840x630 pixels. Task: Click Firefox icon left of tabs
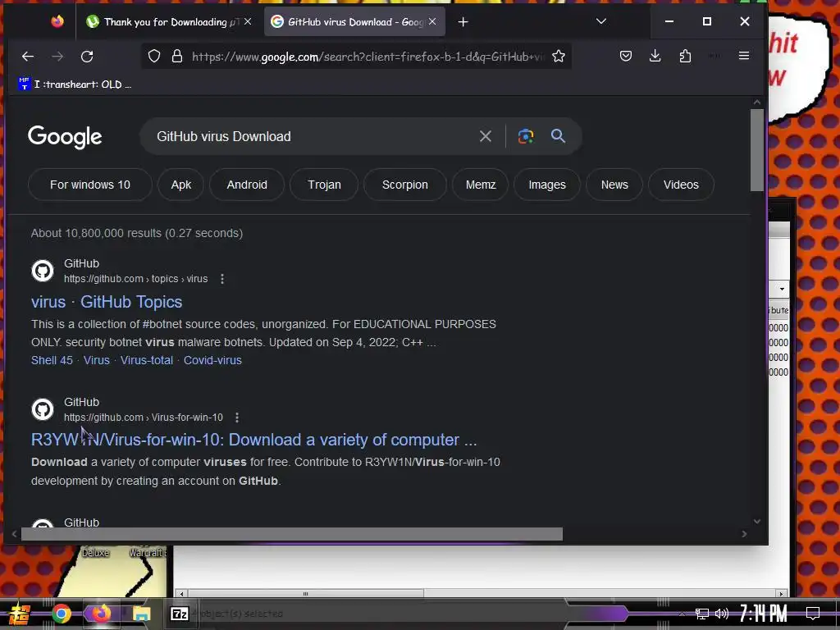click(x=57, y=21)
